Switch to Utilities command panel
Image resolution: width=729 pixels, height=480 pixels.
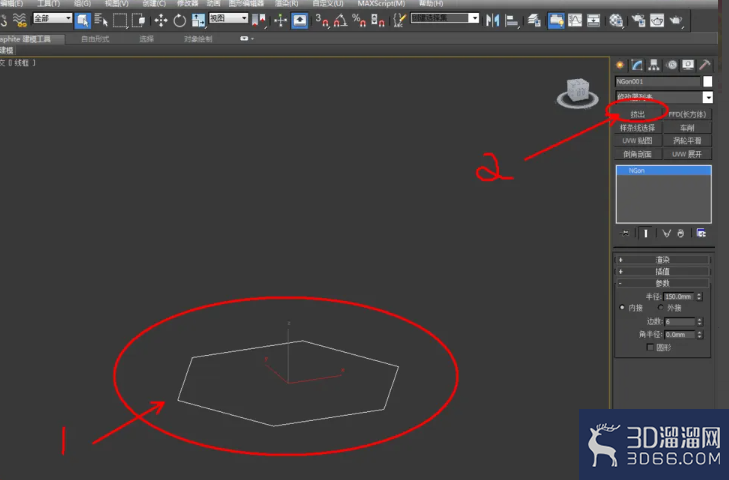click(x=705, y=65)
